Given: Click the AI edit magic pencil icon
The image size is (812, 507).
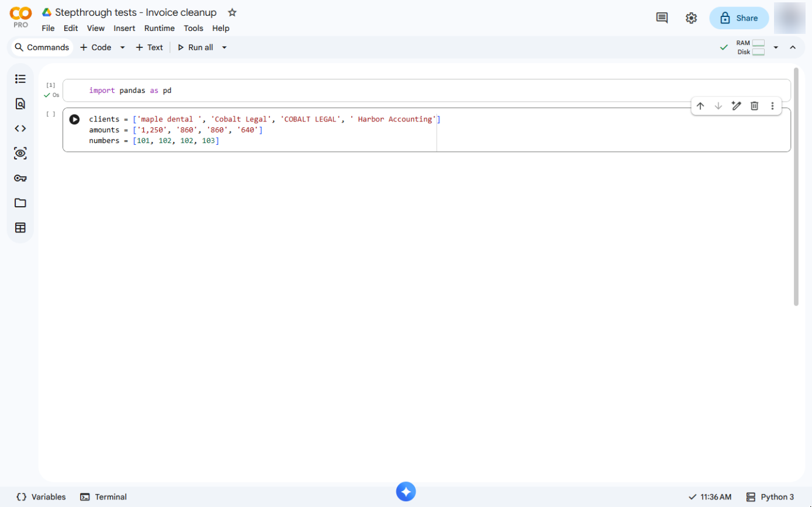Looking at the screenshot, I should [x=737, y=106].
